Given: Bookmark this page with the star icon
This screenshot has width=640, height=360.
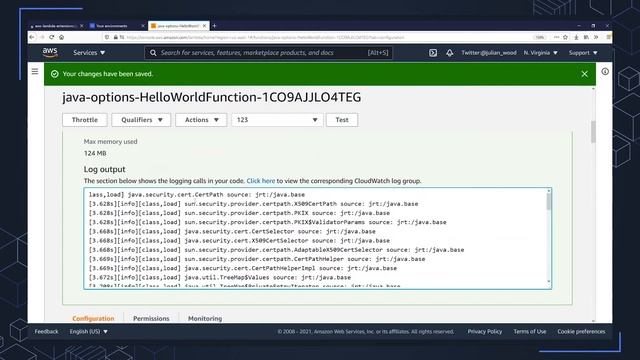Looking at the screenshot, I should tap(565, 37).
